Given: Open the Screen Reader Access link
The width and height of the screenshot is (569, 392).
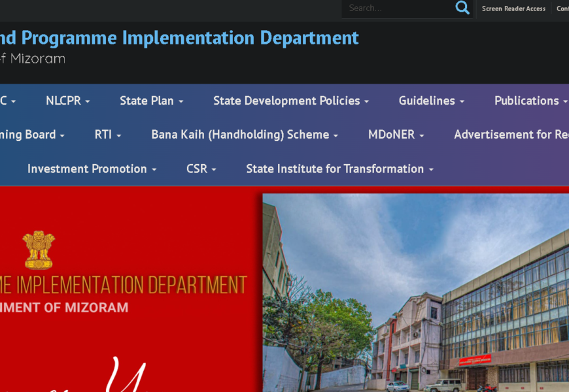Looking at the screenshot, I should tap(513, 8).
